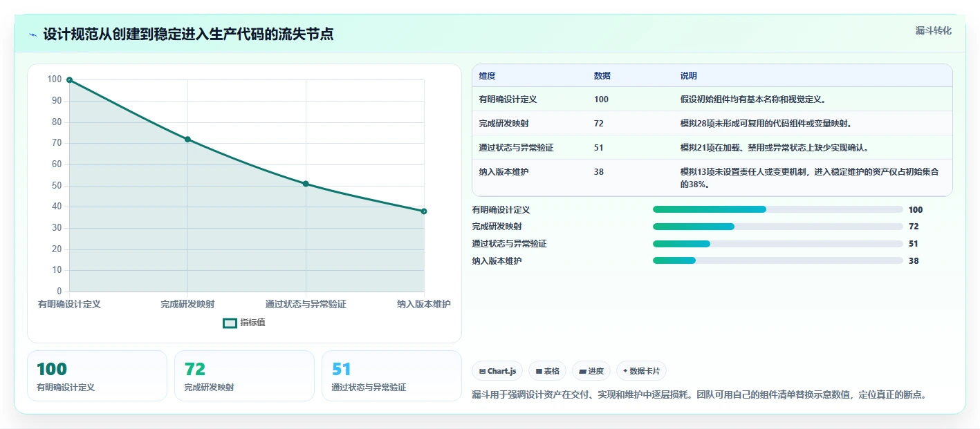Click the x-axis label 有明确设计定义
Viewport: 980px width, 429px height.
click(69, 304)
